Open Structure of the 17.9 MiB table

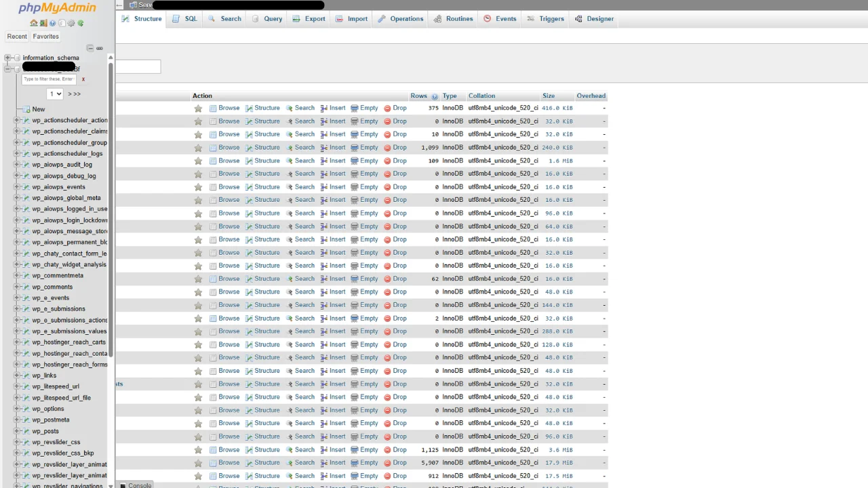[262, 463]
